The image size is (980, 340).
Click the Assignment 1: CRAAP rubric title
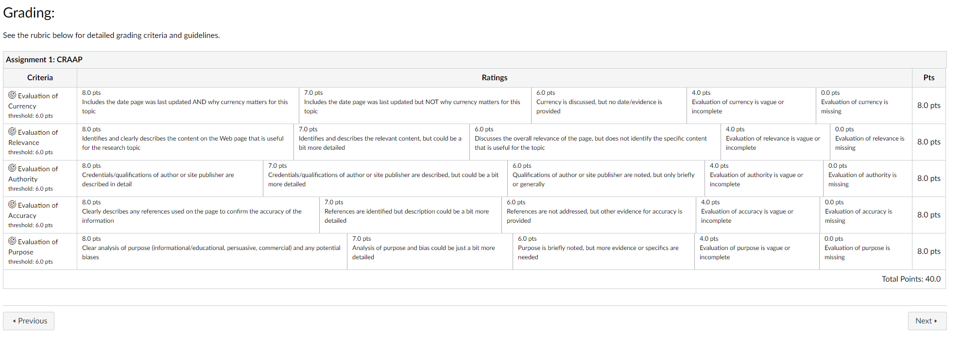(44, 59)
